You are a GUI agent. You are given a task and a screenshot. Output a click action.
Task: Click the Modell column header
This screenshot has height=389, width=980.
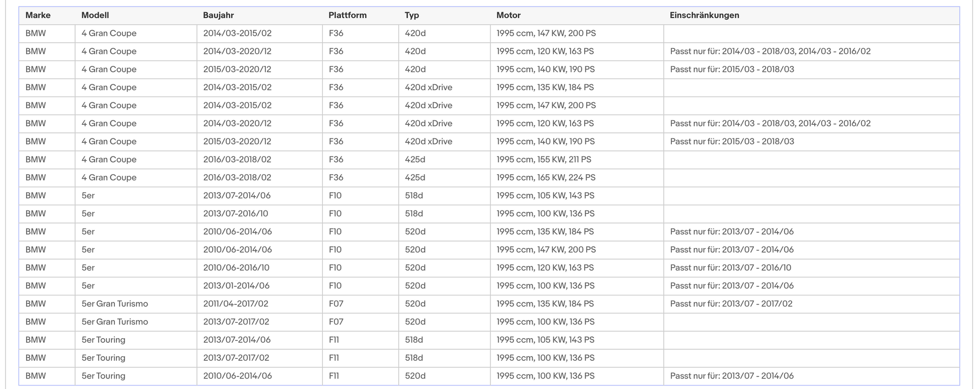coord(95,15)
